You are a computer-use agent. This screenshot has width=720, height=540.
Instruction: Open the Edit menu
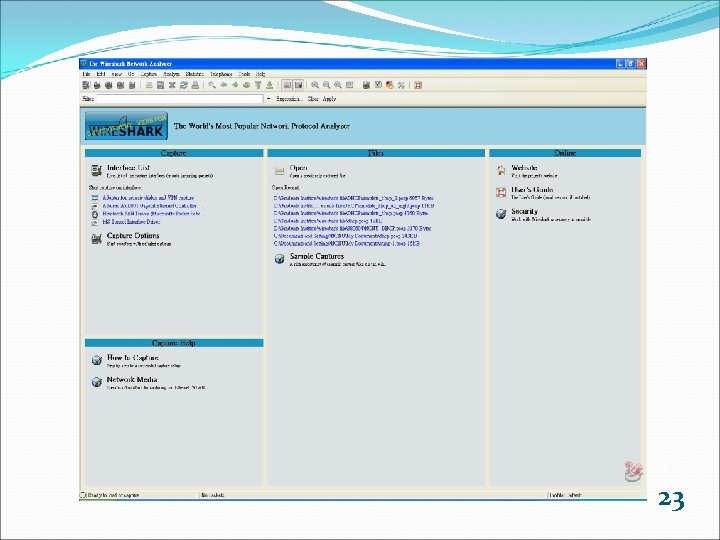pyautogui.click(x=101, y=74)
